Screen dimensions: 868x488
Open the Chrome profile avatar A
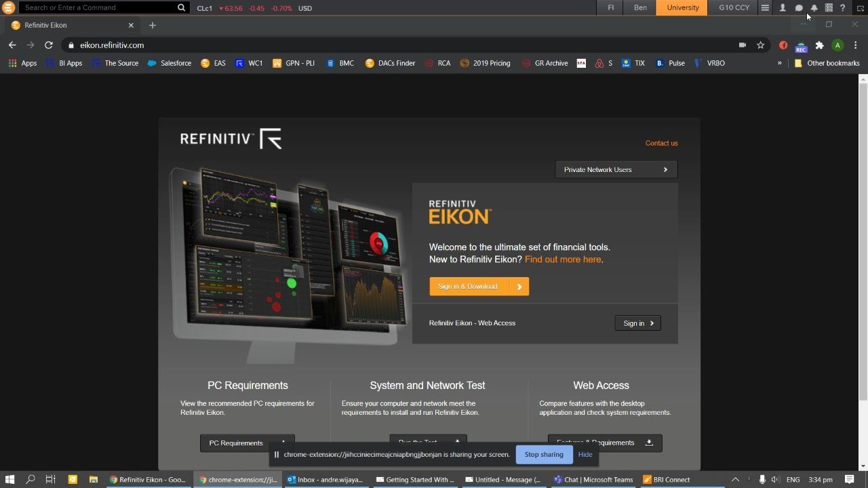[x=837, y=45]
